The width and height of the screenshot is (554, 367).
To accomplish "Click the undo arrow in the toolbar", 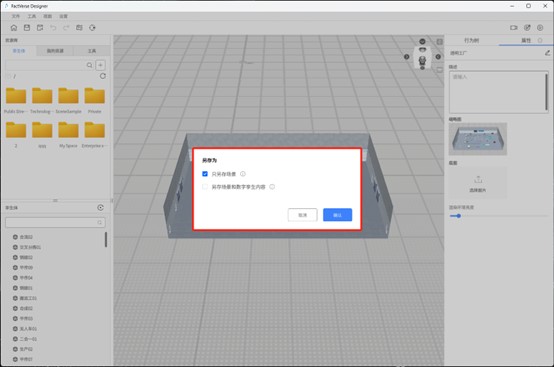I will [53, 28].
